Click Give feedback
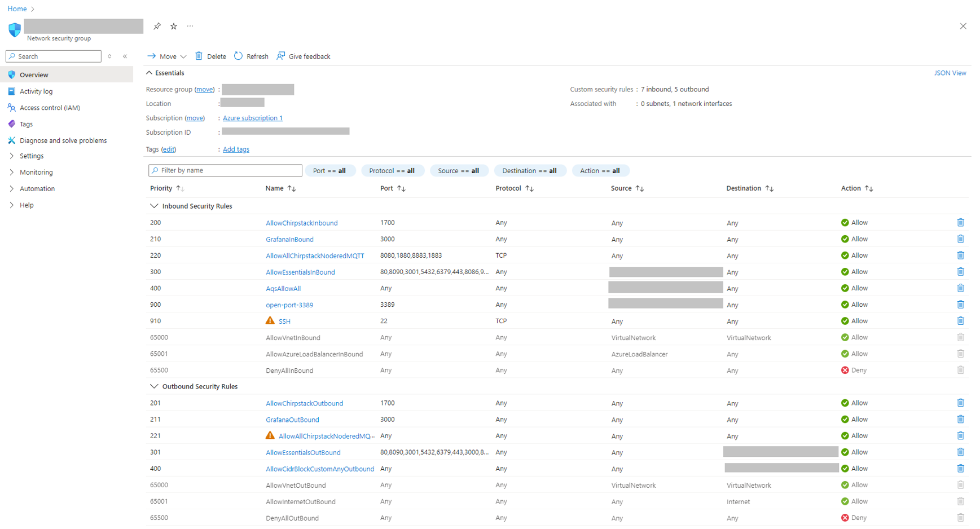The width and height of the screenshot is (980, 529). click(x=304, y=56)
